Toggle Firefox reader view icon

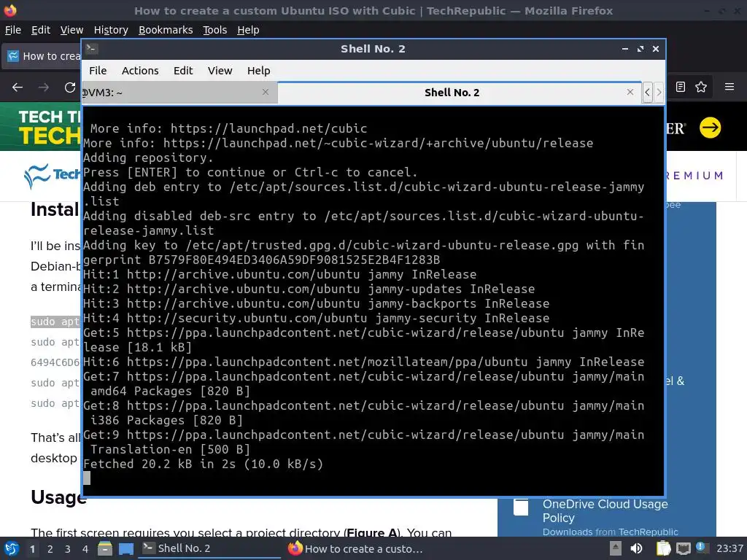(681, 87)
